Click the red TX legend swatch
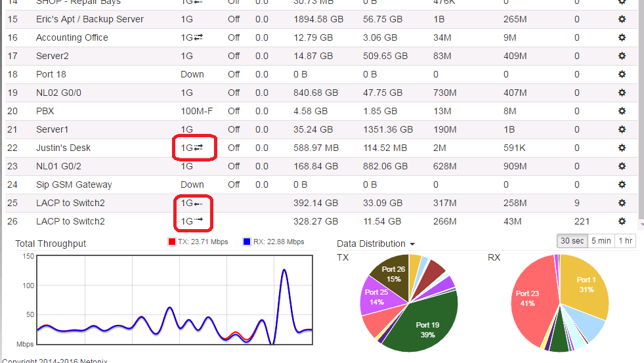Image resolution: width=644 pixels, height=363 pixels. tap(173, 242)
